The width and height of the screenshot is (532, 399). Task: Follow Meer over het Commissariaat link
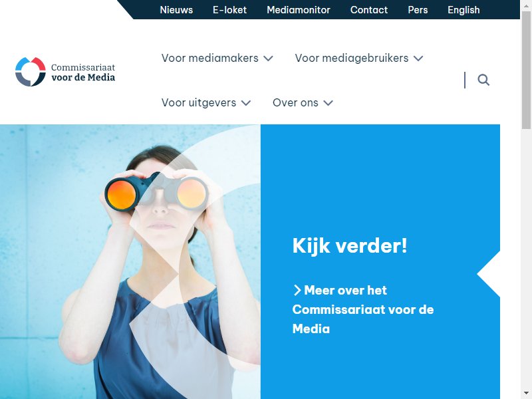(363, 309)
